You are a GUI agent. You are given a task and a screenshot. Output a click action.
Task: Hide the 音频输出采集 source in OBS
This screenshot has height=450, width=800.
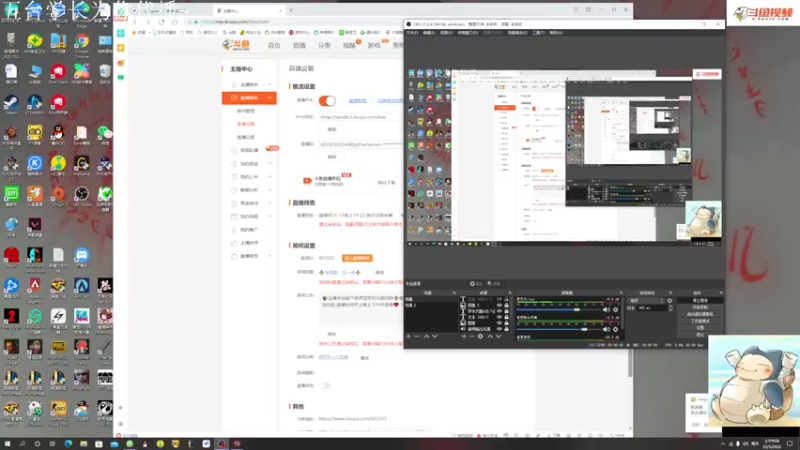click(499, 329)
